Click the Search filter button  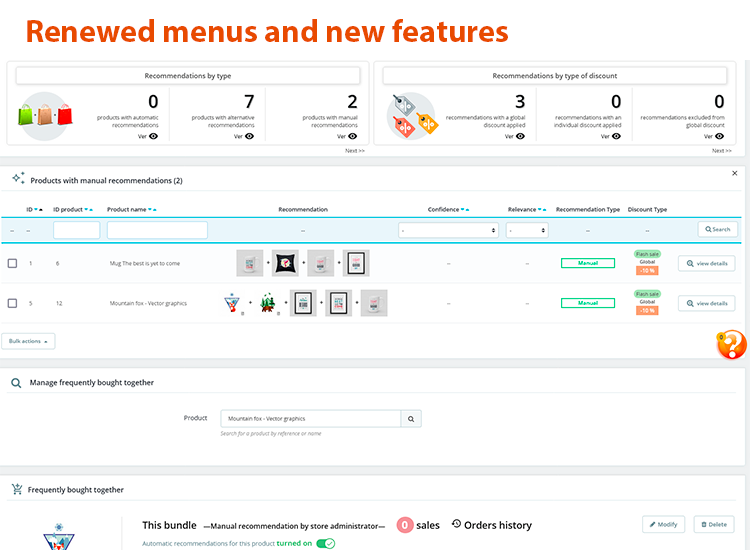pyautogui.click(x=717, y=230)
